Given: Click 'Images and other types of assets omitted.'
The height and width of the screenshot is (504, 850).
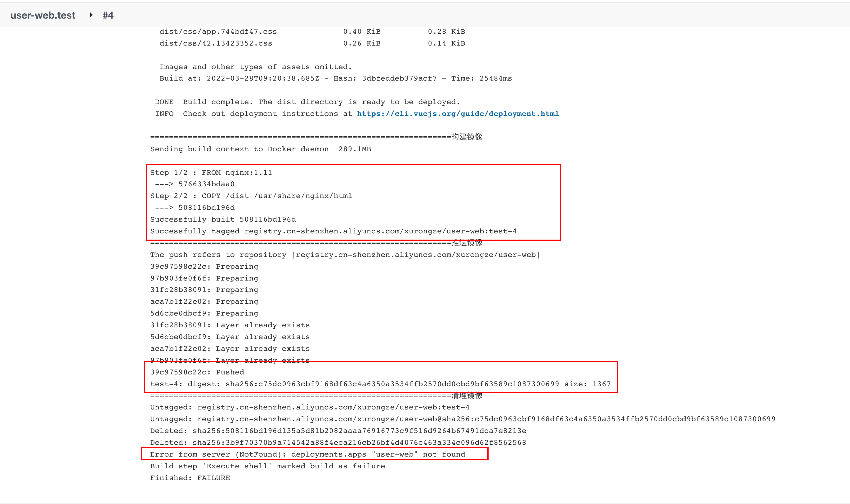Looking at the screenshot, I should [x=256, y=67].
